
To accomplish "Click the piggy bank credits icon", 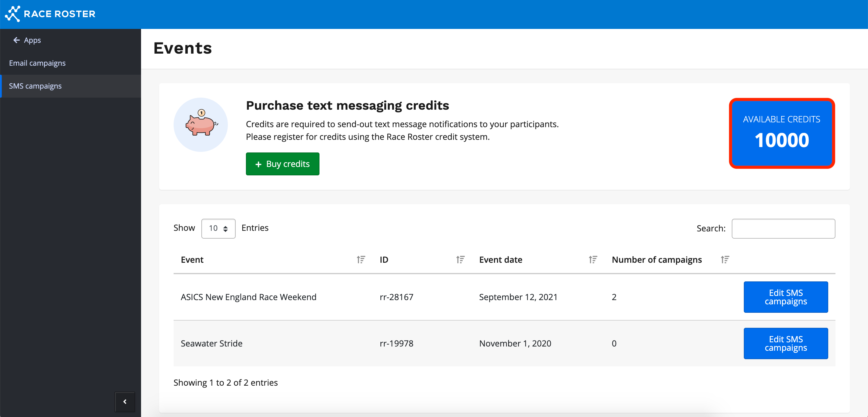I will 200,124.
